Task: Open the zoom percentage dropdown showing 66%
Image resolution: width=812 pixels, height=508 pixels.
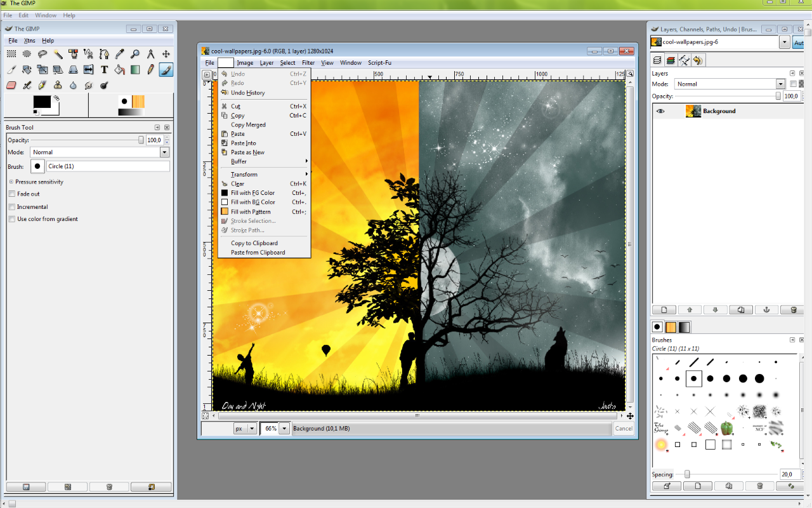Action: (x=284, y=429)
